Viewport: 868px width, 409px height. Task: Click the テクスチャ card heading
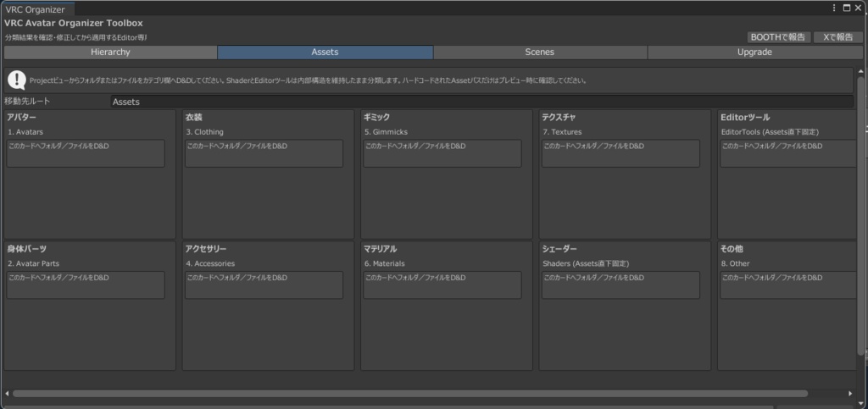coord(559,117)
